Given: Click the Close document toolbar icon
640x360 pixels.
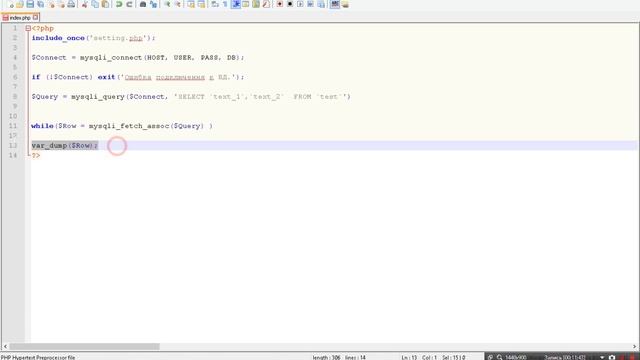Looking at the screenshot, I should point(51,4).
